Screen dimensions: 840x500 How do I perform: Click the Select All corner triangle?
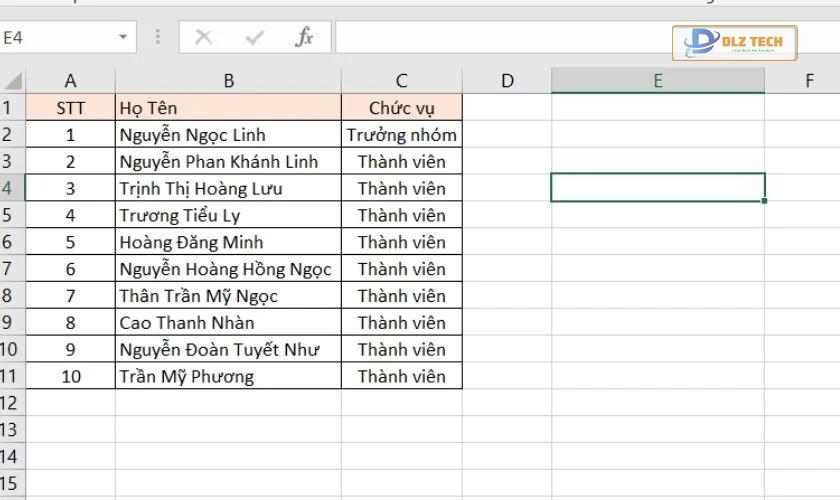coord(14,81)
